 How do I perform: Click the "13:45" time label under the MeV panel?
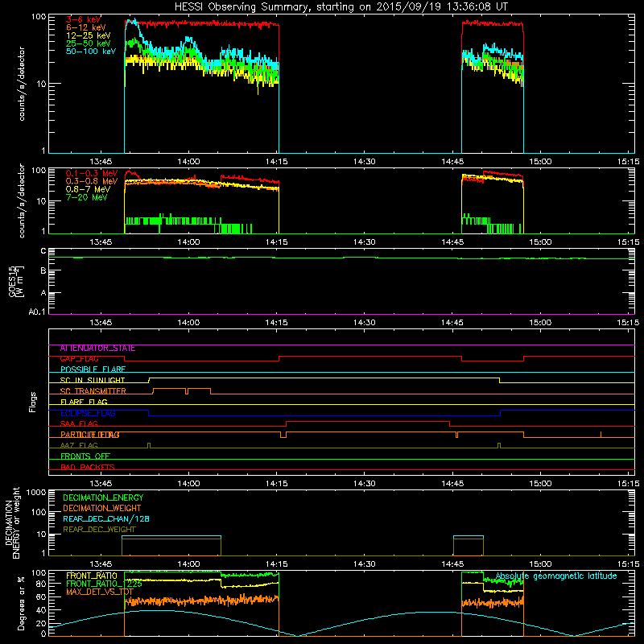101,242
